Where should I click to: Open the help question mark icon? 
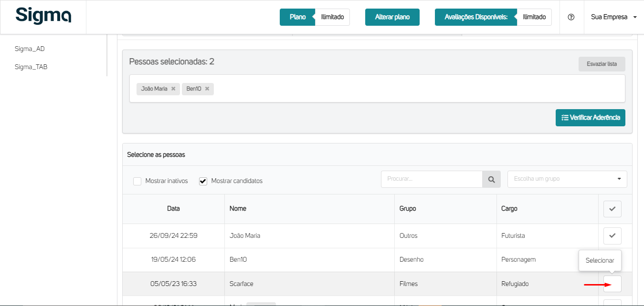click(x=571, y=17)
